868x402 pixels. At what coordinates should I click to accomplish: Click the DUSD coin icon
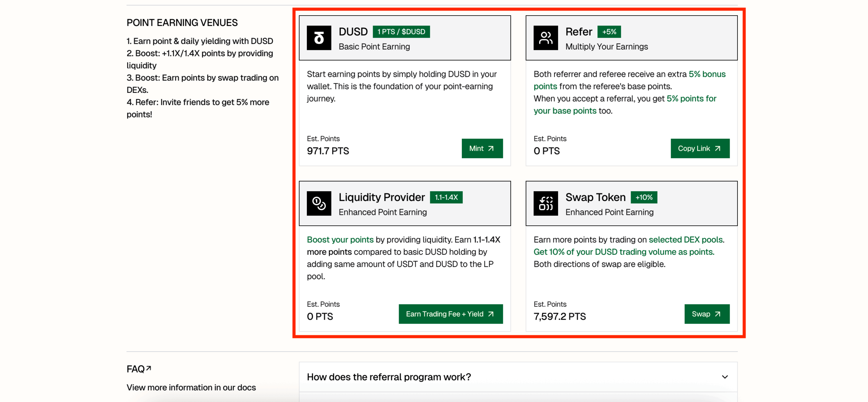319,38
